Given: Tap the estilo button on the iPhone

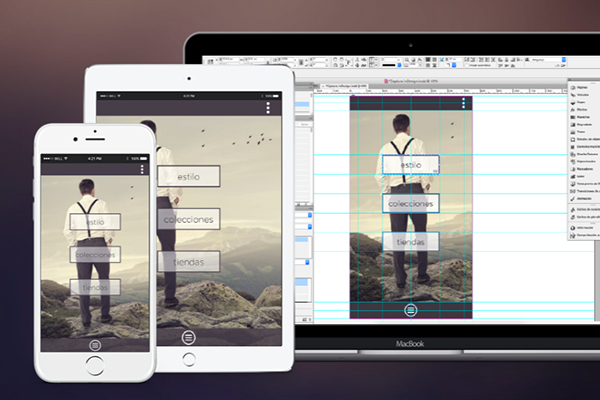Looking at the screenshot, I should 95,222.
